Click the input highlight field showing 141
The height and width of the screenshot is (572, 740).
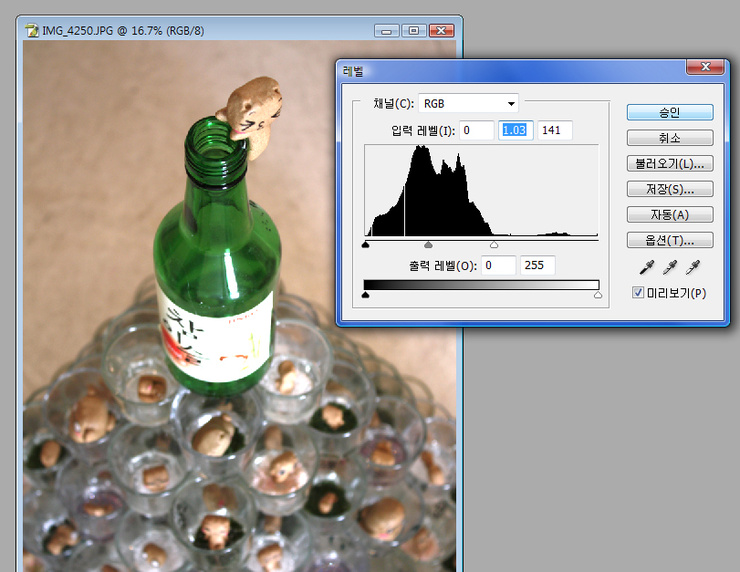pos(555,130)
